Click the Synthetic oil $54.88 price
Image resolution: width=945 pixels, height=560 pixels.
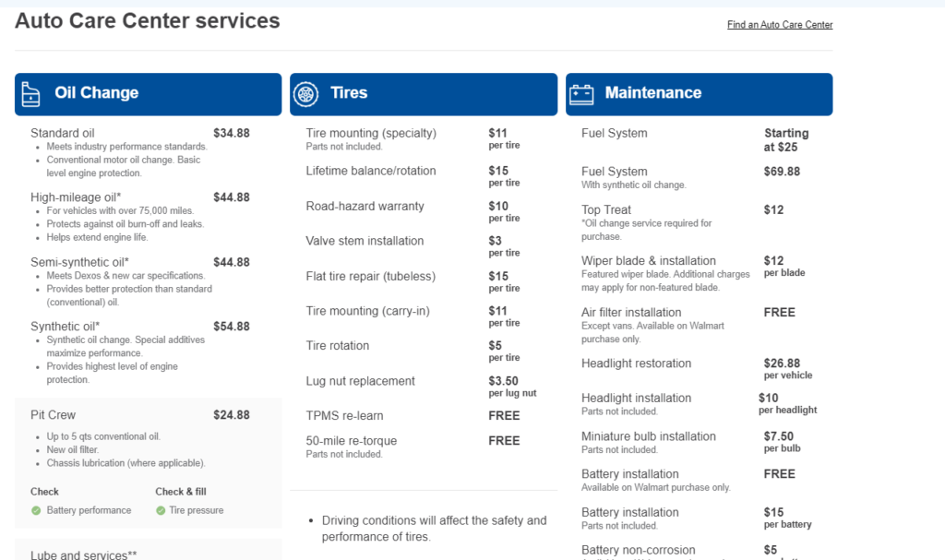[x=232, y=326]
